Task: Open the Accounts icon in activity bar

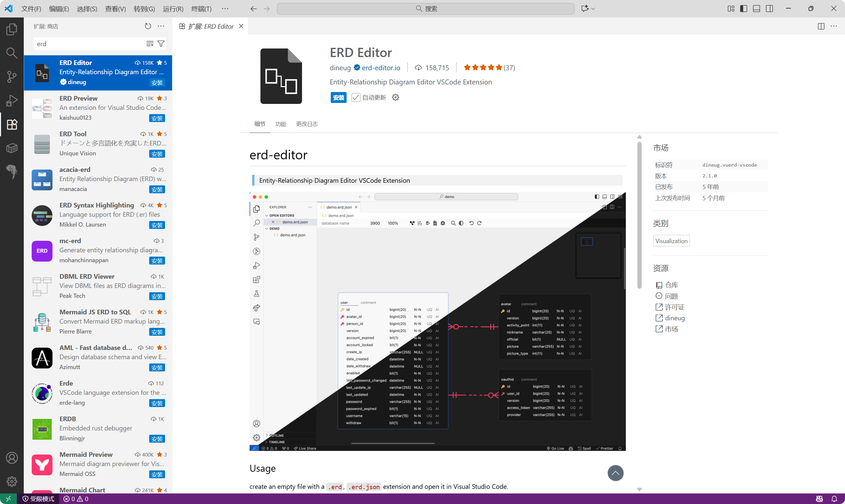Action: coord(12,458)
